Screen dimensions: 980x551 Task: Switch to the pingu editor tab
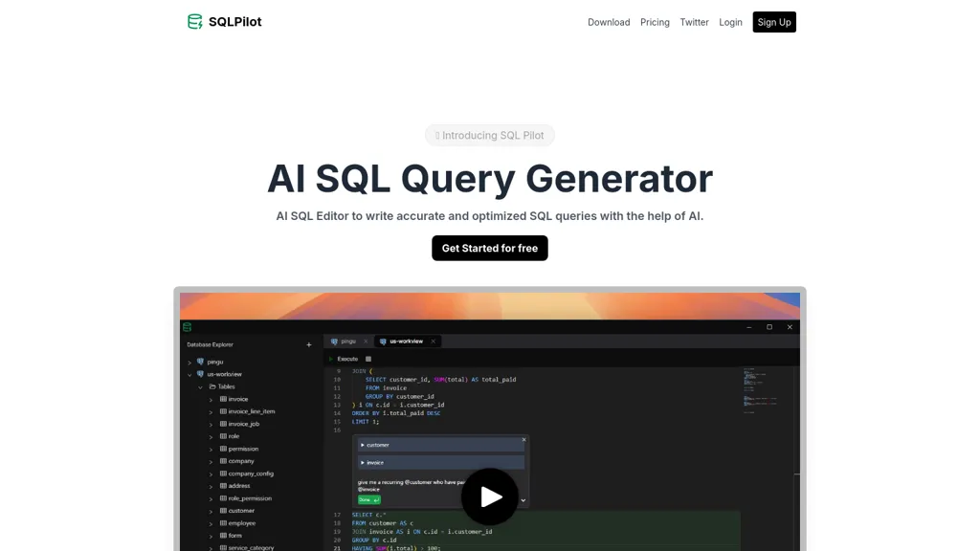348,342
